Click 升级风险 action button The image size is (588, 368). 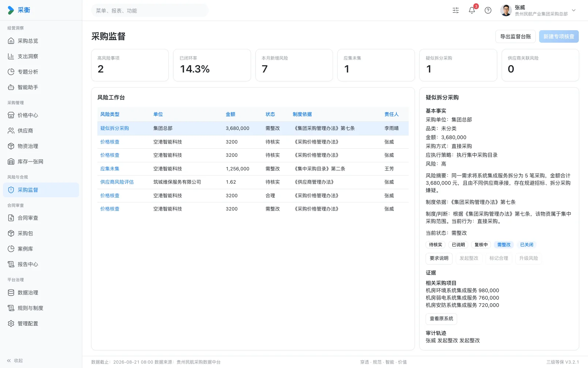528,258
